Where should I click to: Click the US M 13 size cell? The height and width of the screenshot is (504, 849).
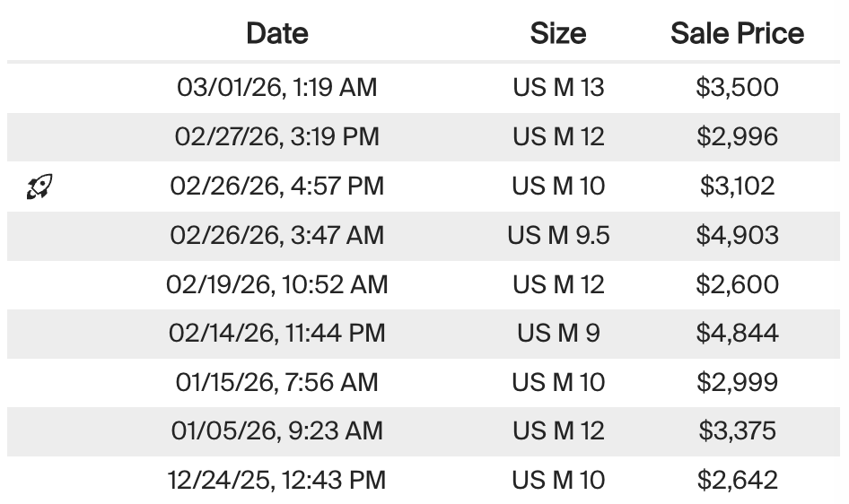557,88
